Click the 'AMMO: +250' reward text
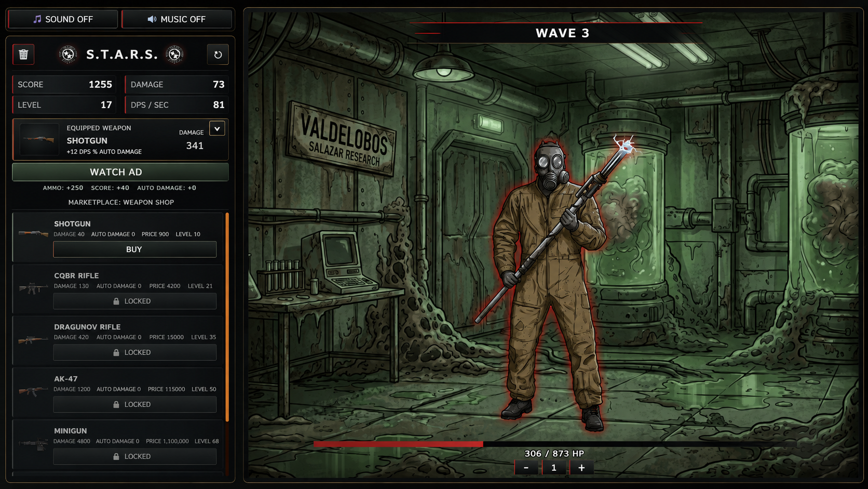Image resolution: width=868 pixels, height=489 pixels. click(63, 188)
